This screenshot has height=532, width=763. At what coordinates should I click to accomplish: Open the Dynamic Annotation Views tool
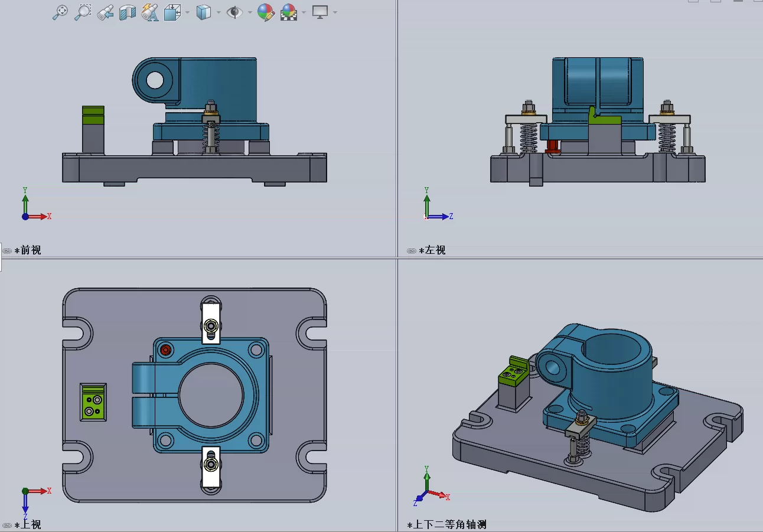tap(150, 12)
